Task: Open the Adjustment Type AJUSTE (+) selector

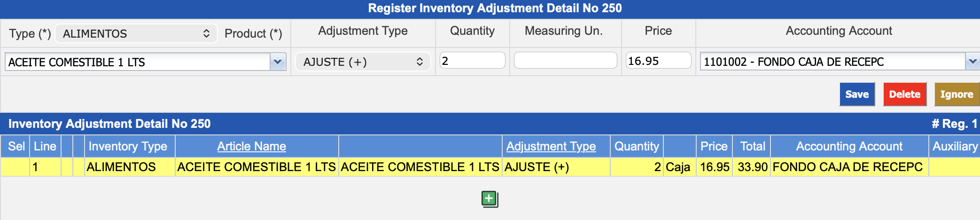Action: pyautogui.click(x=363, y=62)
